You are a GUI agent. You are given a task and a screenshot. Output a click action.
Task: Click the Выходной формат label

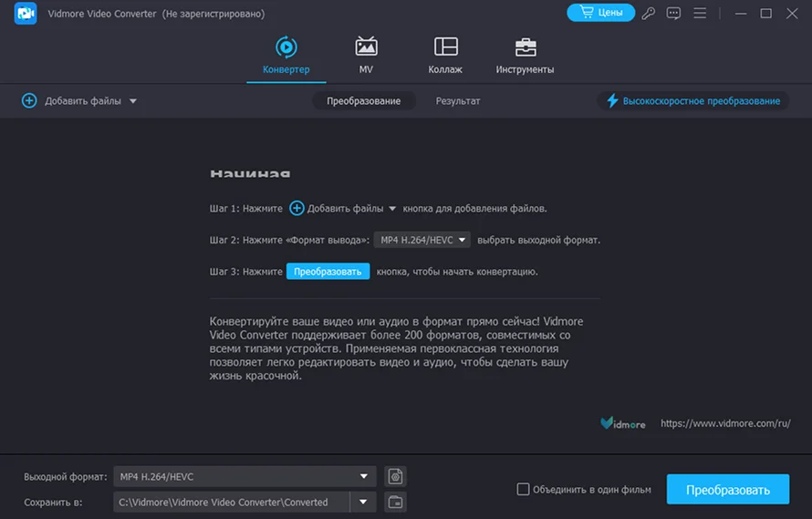click(x=66, y=476)
